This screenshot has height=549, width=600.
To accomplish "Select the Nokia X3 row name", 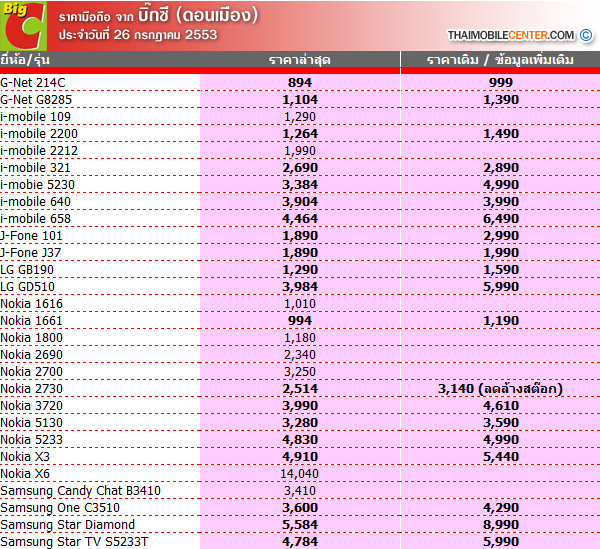I will [25, 457].
